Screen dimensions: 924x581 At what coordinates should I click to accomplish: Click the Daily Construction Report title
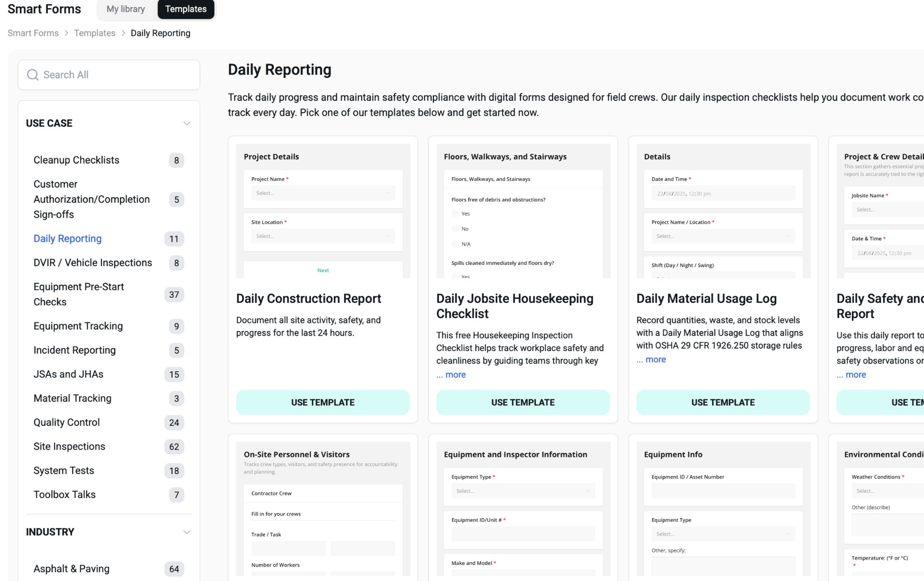click(x=309, y=299)
